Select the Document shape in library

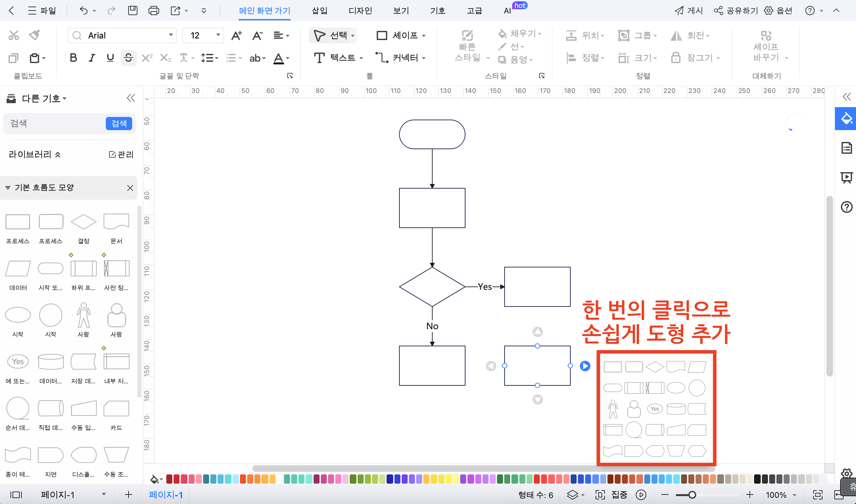click(x=116, y=222)
